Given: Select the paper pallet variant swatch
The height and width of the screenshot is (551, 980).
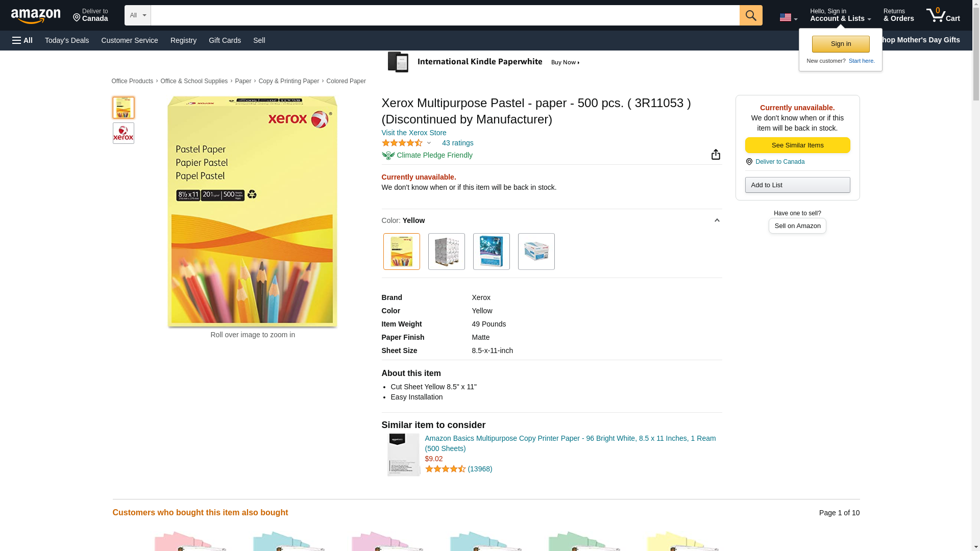Looking at the screenshot, I should [446, 252].
